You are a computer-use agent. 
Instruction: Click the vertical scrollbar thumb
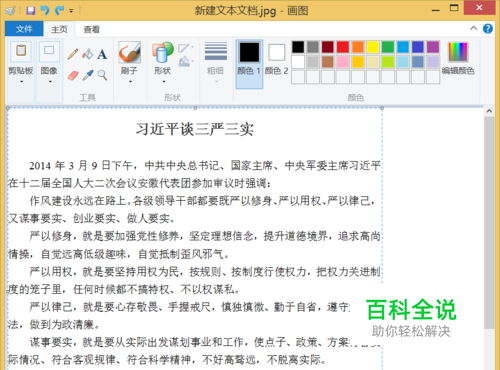click(x=489, y=223)
